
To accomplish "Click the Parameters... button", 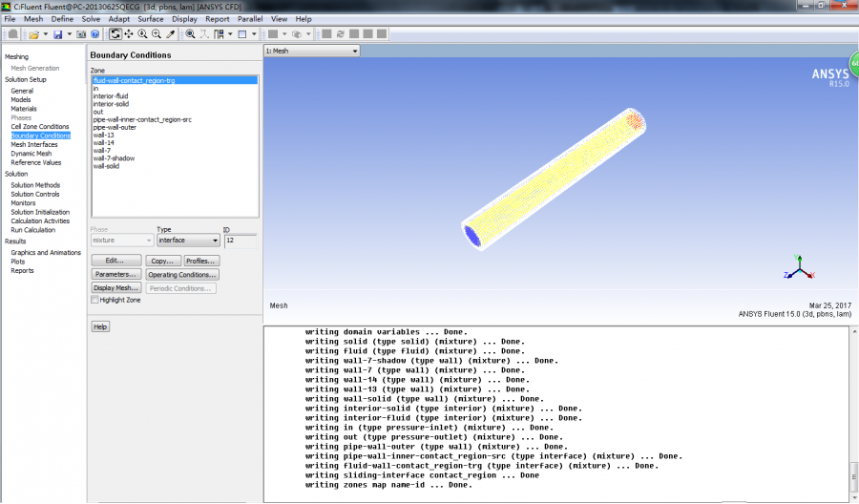I will tap(116, 275).
